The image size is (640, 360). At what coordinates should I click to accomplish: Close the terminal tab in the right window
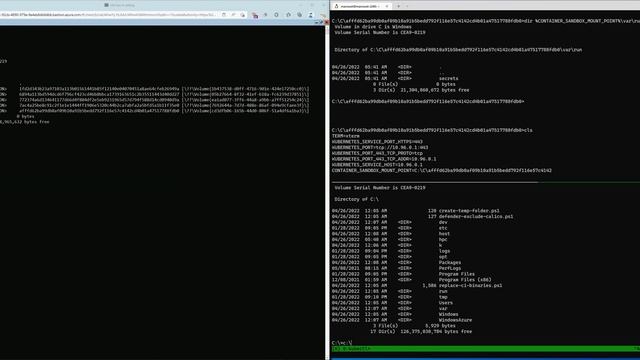387,6
